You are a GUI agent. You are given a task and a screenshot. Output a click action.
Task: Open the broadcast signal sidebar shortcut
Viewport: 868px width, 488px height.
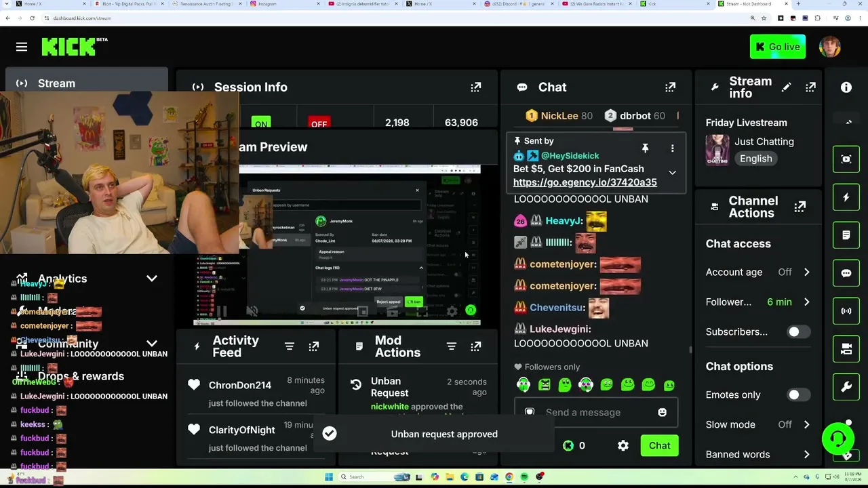pyautogui.click(x=846, y=311)
